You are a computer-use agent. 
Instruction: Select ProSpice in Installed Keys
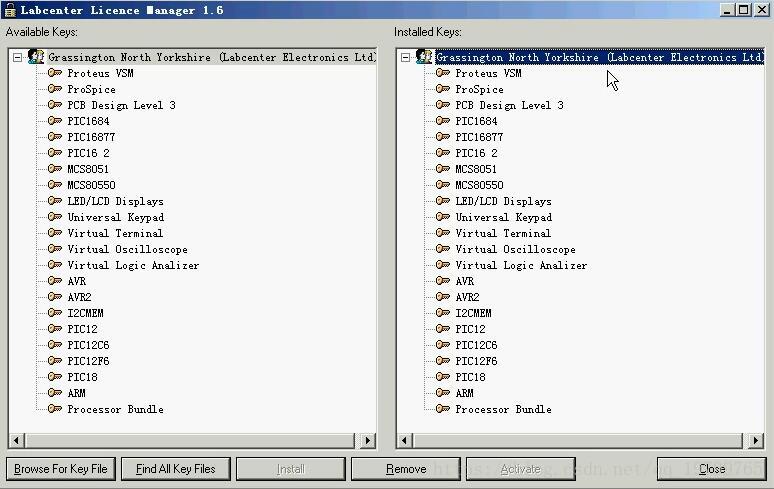click(479, 89)
